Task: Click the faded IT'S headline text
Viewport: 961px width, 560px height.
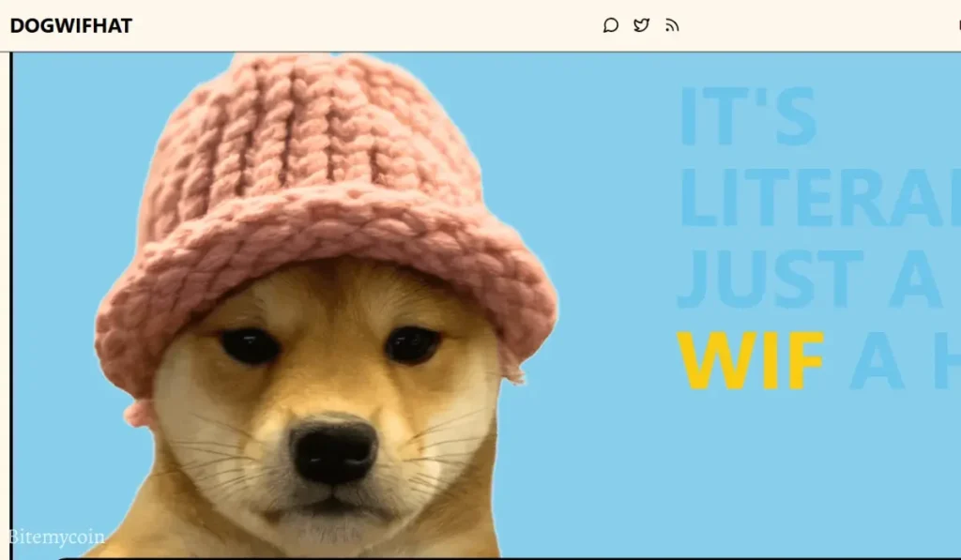Action: pos(747,116)
